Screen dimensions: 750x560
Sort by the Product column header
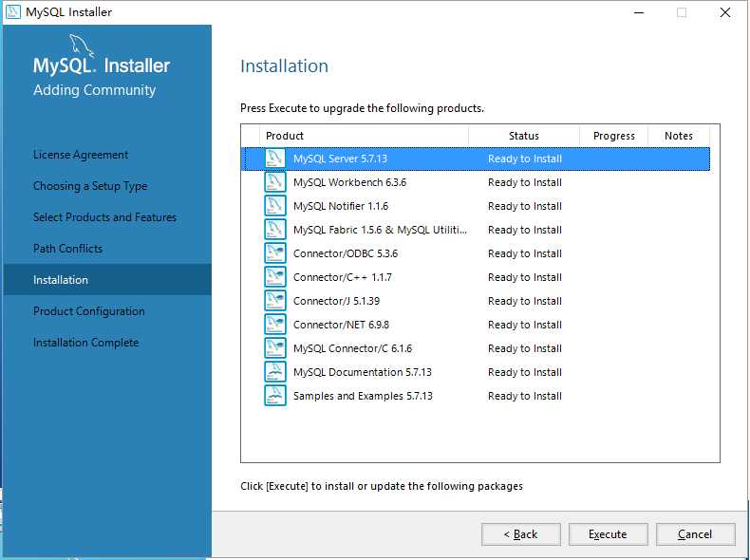click(364, 136)
